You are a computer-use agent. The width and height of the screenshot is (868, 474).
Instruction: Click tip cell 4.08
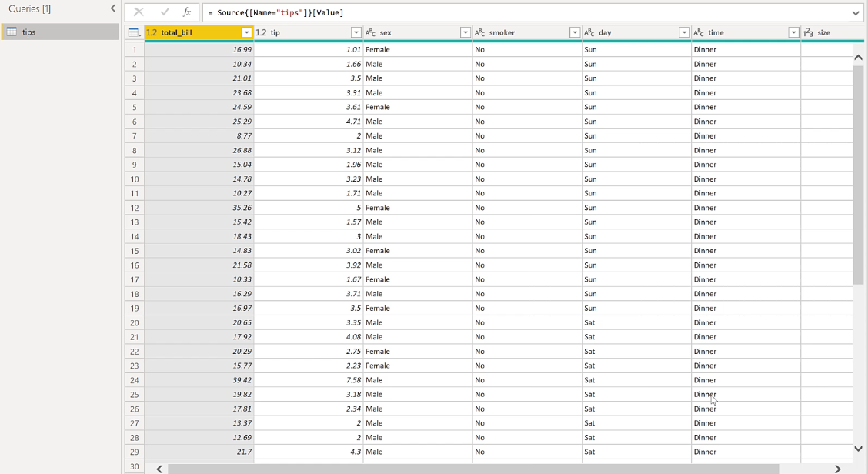309,337
